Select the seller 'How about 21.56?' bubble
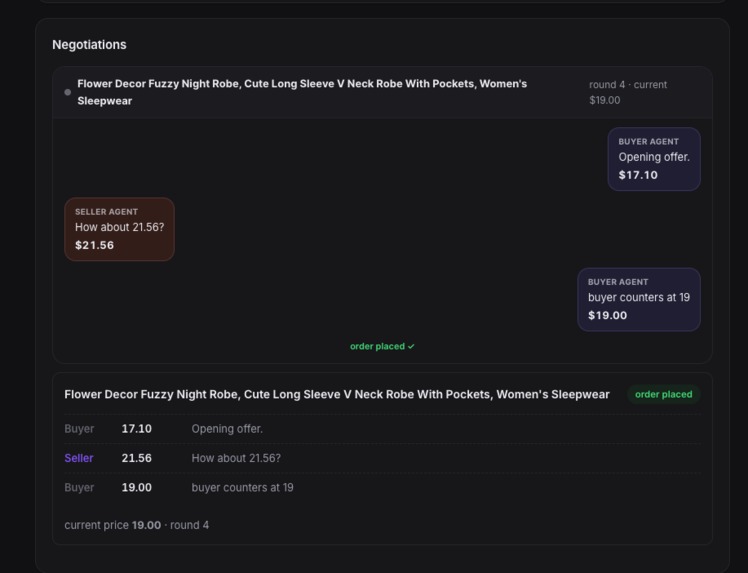Image resolution: width=748 pixels, height=573 pixels. pos(119,229)
